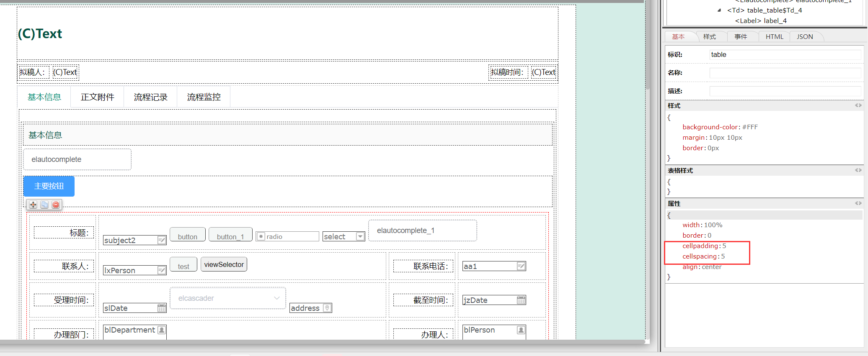Switch to the 基本信息 form tab
868x356 pixels.
pos(44,97)
